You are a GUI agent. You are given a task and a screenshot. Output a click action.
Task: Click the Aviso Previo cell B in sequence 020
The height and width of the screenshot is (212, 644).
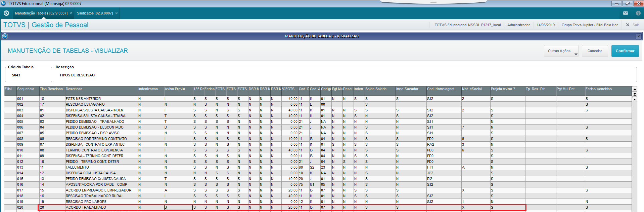[x=178, y=207]
